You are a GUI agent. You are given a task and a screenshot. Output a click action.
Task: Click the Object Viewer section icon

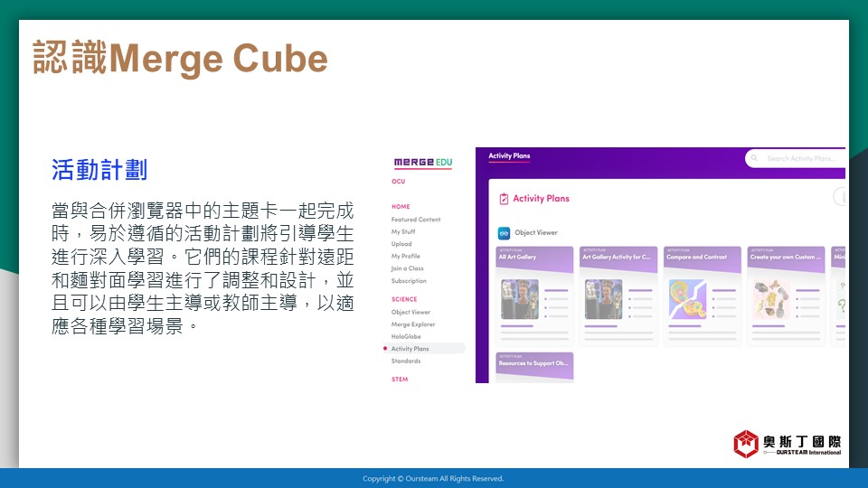point(504,233)
